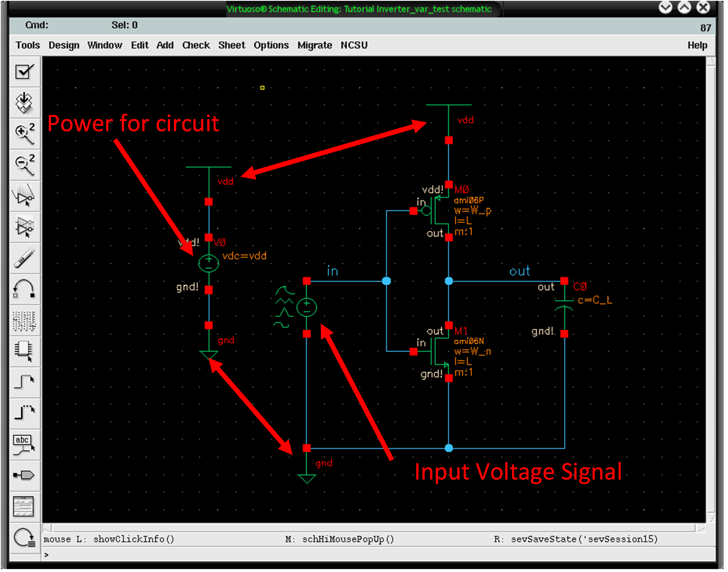Click the Undo curved arrow icon
728x572 pixels.
pos(24,289)
